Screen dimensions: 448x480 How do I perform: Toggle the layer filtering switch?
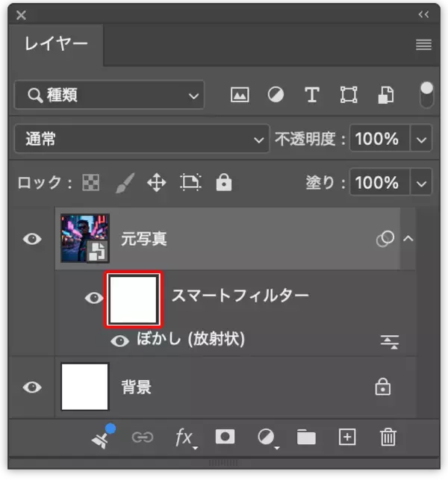[x=426, y=95]
